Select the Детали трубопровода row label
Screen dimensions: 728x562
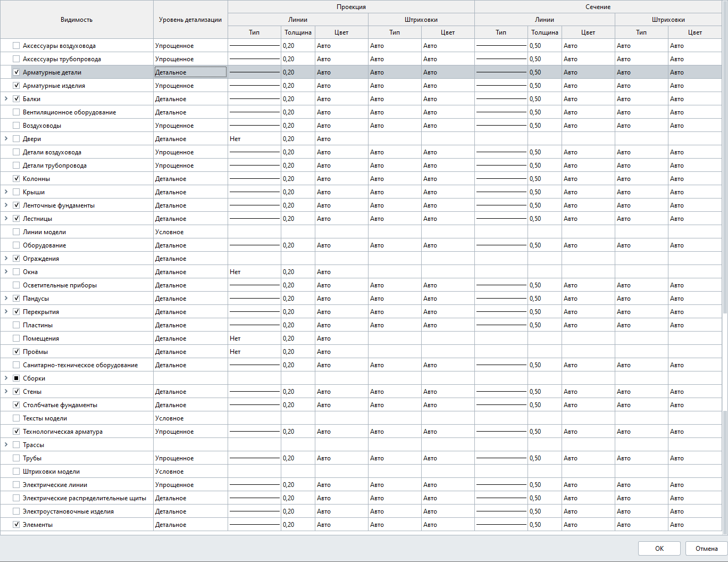55,166
